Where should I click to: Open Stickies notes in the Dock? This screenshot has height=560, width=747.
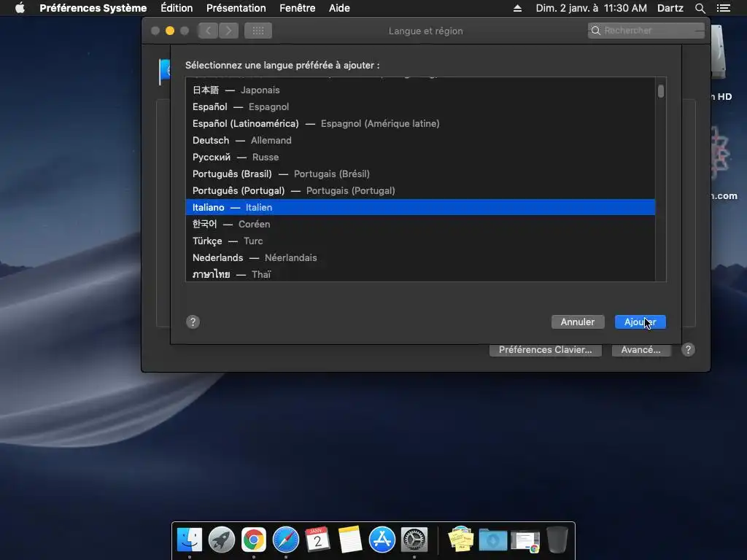[461, 540]
